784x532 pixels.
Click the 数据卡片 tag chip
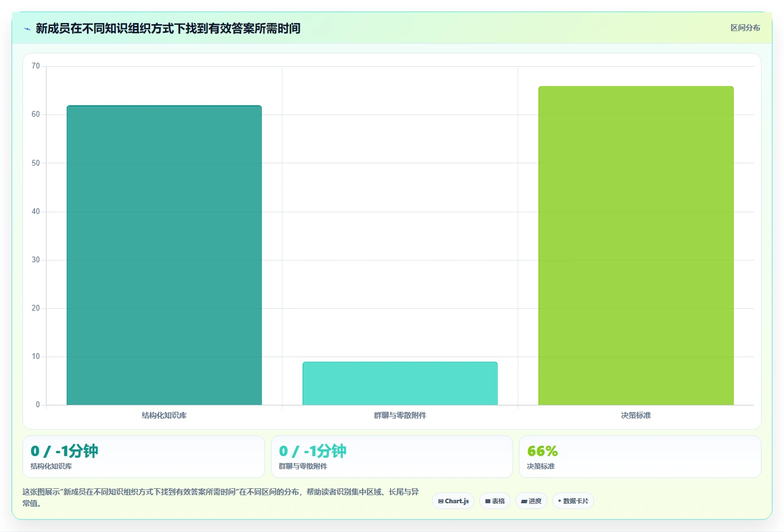pyautogui.click(x=573, y=501)
